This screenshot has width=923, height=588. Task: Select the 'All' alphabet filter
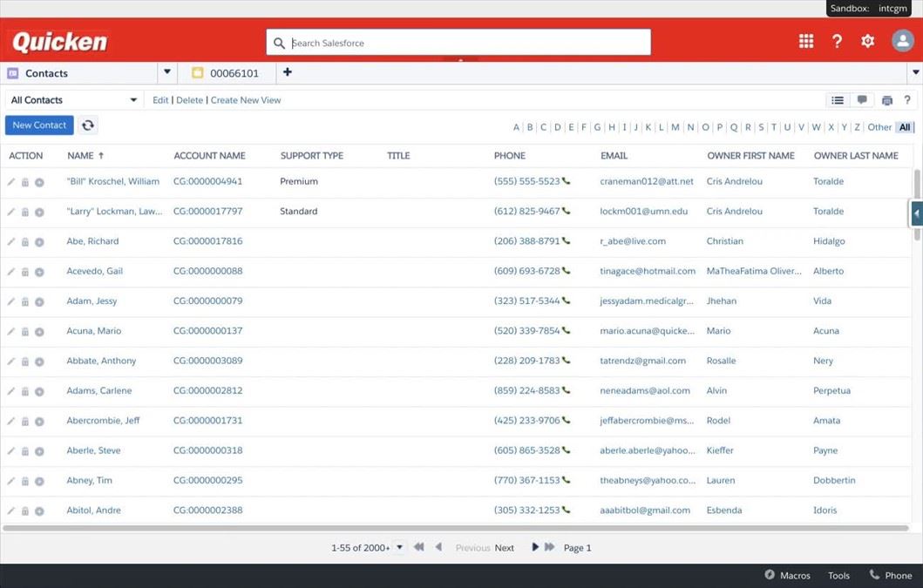click(905, 127)
